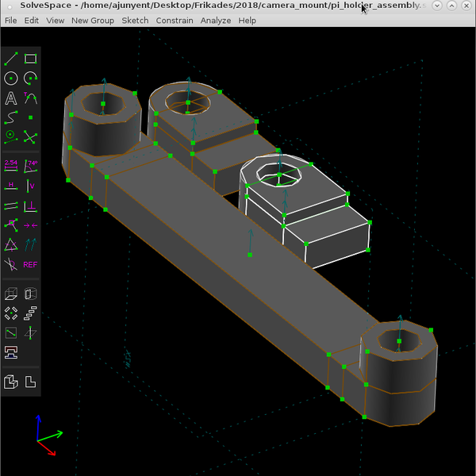This screenshot has height=476, width=476.
Task: Select the Line Segment sketch tool
Action: pos(11,59)
